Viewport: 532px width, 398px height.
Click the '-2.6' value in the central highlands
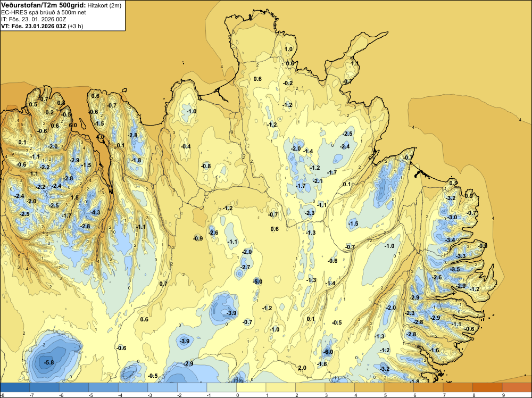pyautogui.click(x=213, y=233)
